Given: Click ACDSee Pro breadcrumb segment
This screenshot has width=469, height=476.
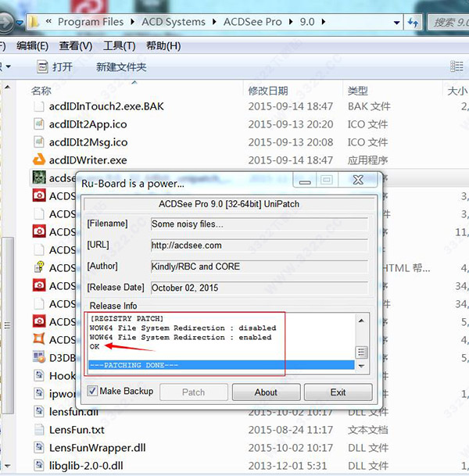Looking at the screenshot, I should (252, 22).
